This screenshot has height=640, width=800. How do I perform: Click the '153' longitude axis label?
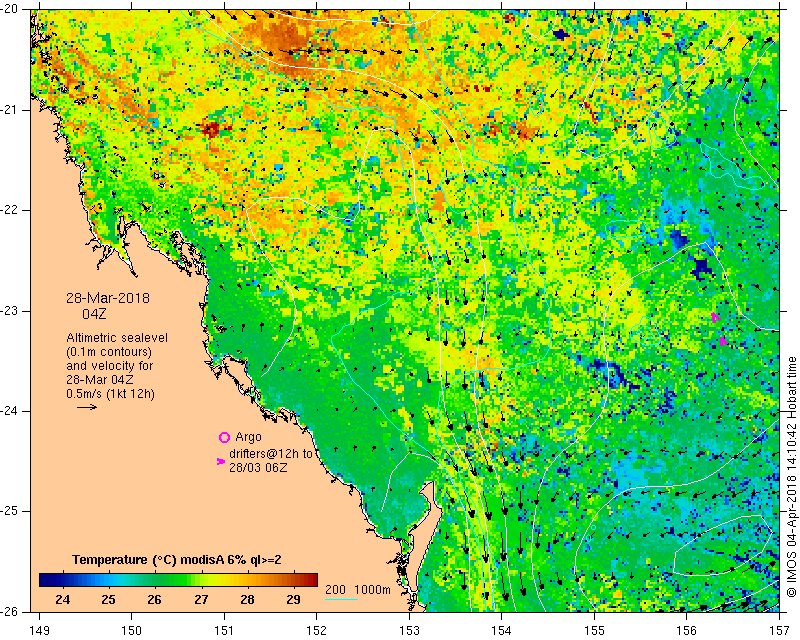tap(409, 631)
